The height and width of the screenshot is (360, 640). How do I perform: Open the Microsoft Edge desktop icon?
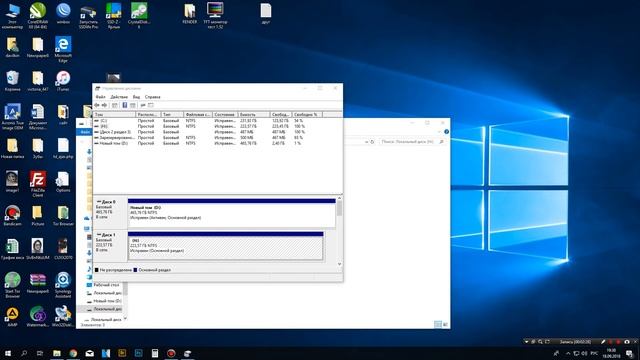(63, 49)
